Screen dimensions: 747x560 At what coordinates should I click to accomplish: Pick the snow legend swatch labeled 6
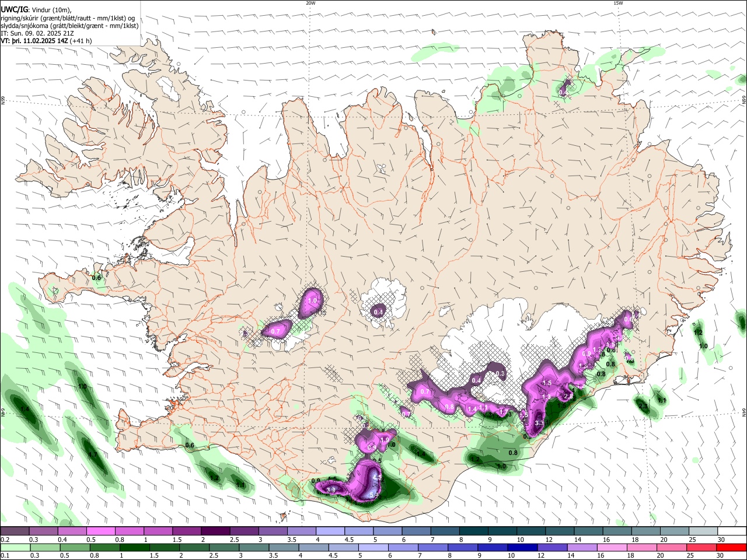point(417,531)
